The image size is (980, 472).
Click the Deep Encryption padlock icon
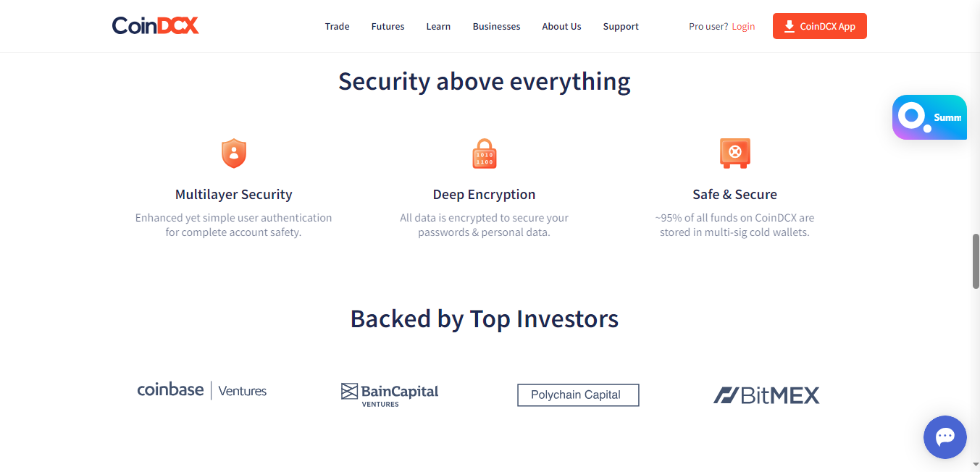[484, 153]
